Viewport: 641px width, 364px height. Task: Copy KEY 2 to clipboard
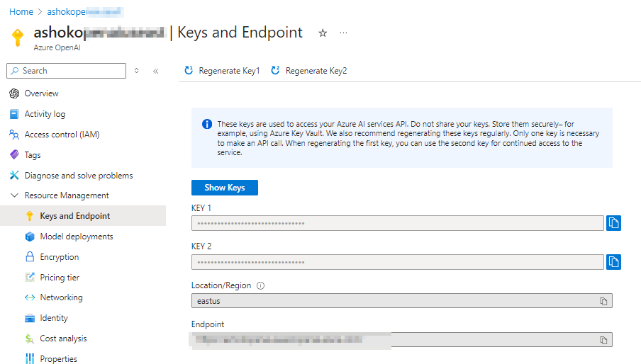pyautogui.click(x=613, y=262)
